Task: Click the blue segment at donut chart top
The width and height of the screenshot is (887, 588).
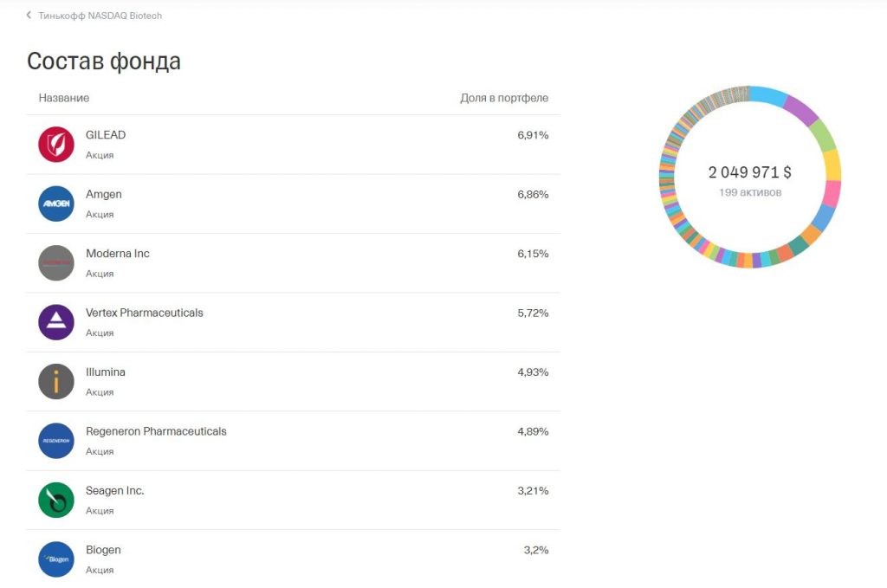Action: click(766, 94)
